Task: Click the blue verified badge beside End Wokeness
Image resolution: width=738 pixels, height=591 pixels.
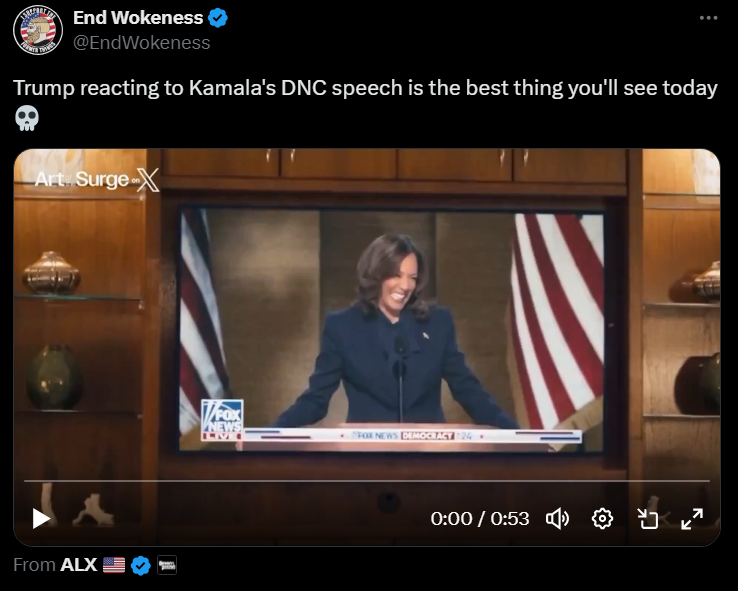Action: (218, 18)
